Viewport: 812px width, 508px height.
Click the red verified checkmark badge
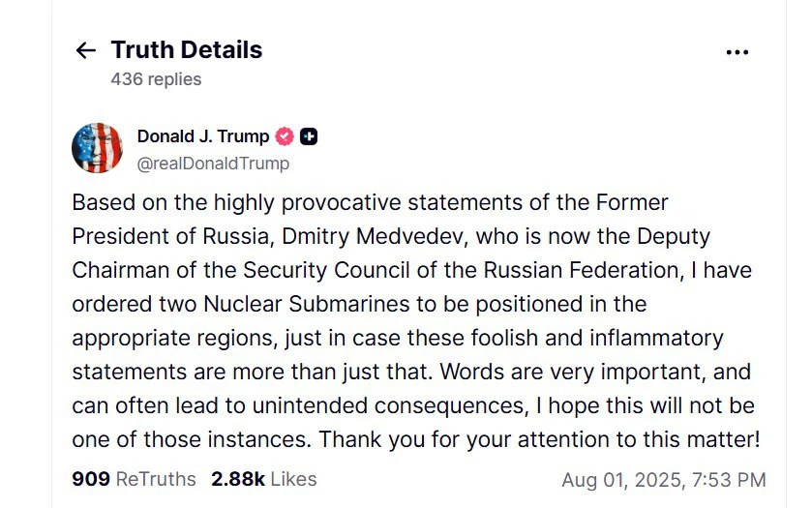tap(285, 136)
